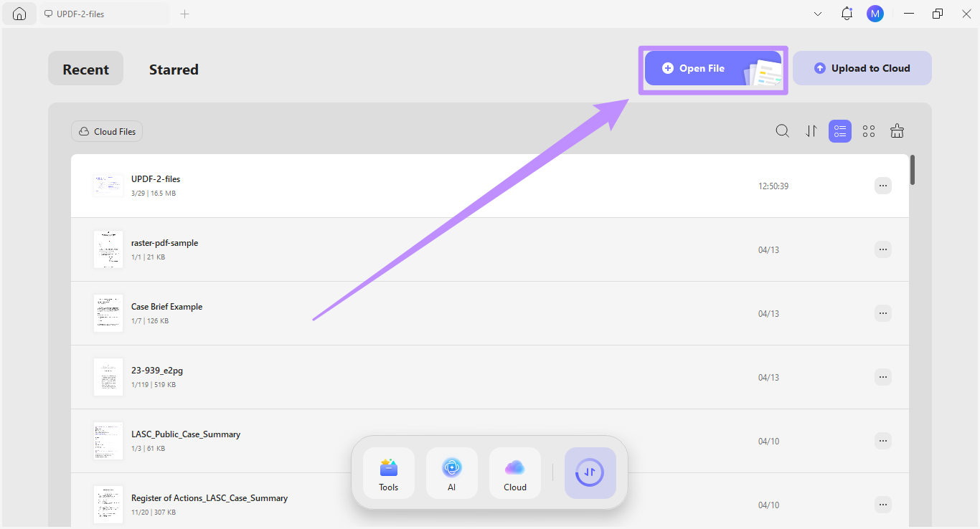The width and height of the screenshot is (980, 529).
Task: Open the Tools panel icon
Action: [x=389, y=473]
